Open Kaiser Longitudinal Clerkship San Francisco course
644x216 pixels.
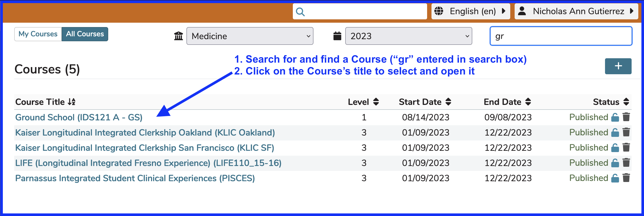tap(145, 148)
